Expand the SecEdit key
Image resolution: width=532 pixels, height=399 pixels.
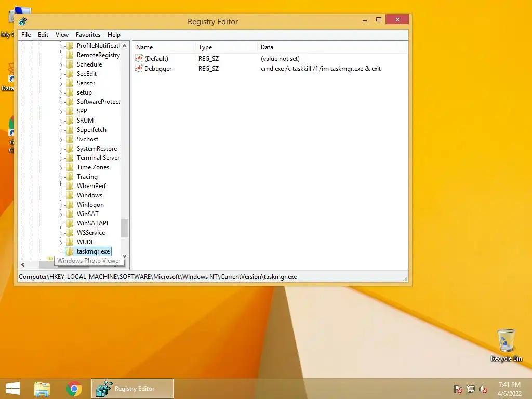coord(61,74)
